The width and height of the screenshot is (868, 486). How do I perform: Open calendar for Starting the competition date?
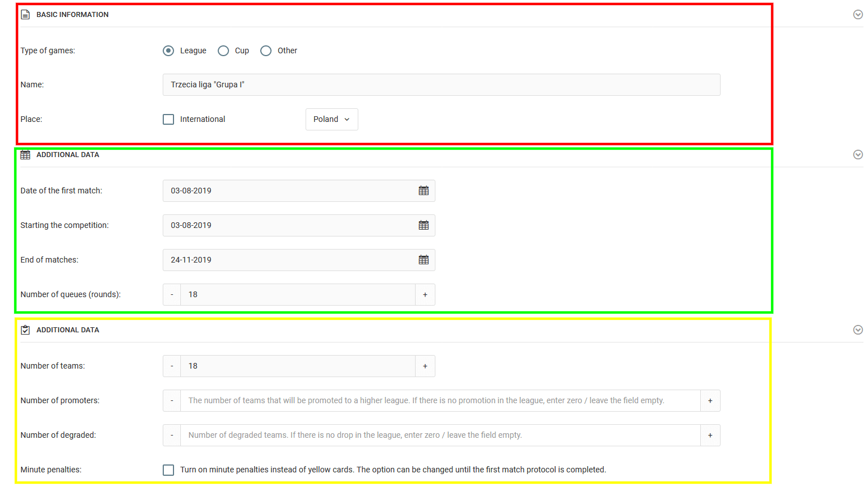point(424,226)
